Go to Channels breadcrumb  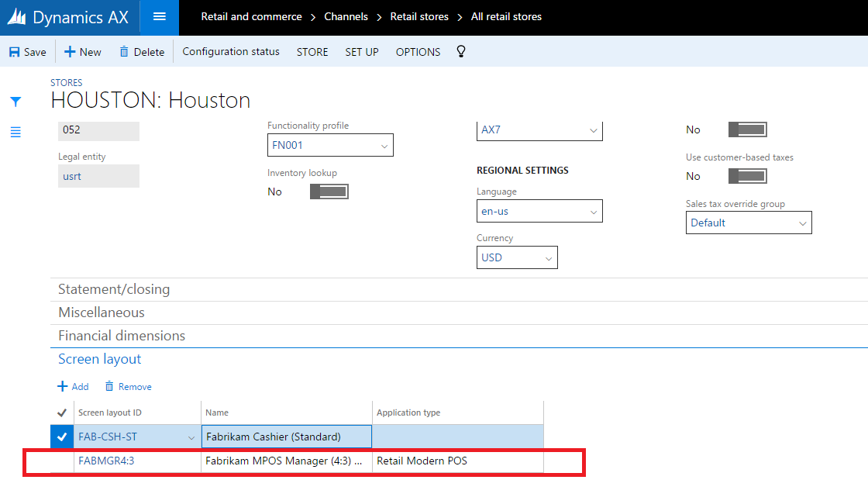click(x=346, y=16)
